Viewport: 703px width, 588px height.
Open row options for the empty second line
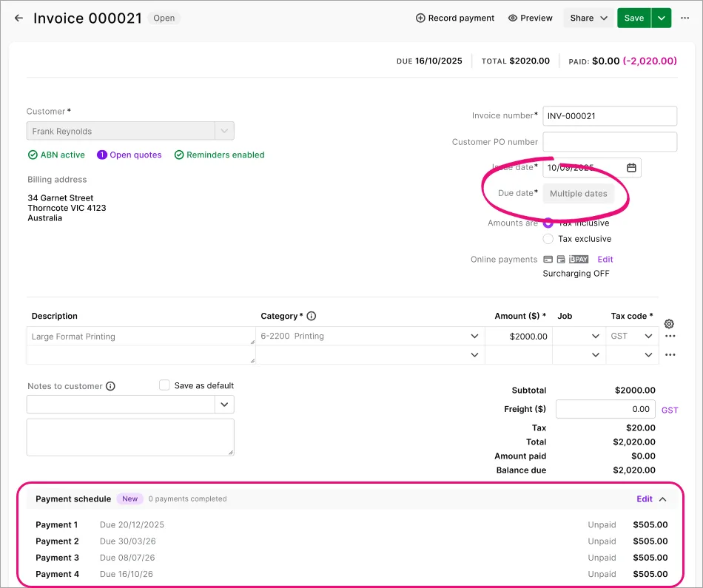pyautogui.click(x=670, y=355)
